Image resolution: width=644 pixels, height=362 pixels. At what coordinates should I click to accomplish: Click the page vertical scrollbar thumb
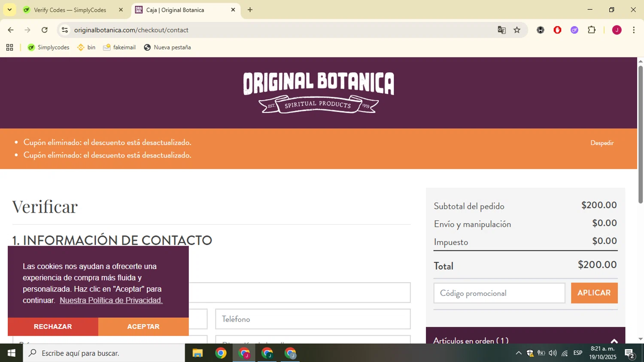pos(640,134)
